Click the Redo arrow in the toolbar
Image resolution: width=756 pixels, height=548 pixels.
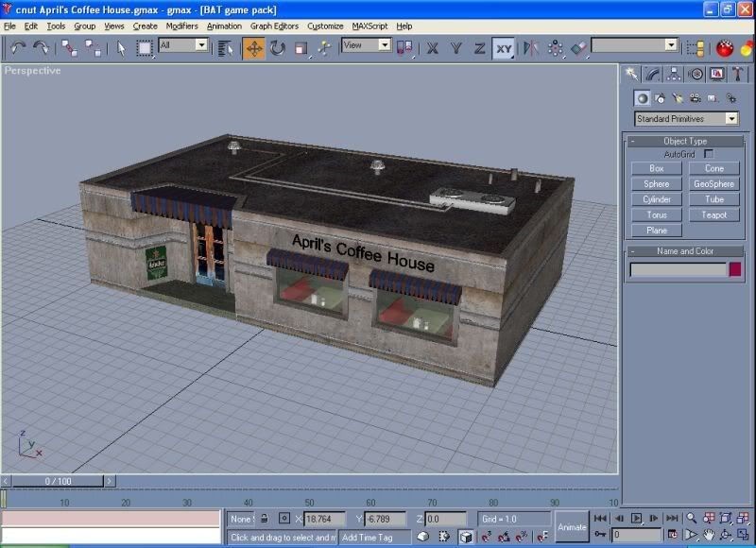point(41,48)
